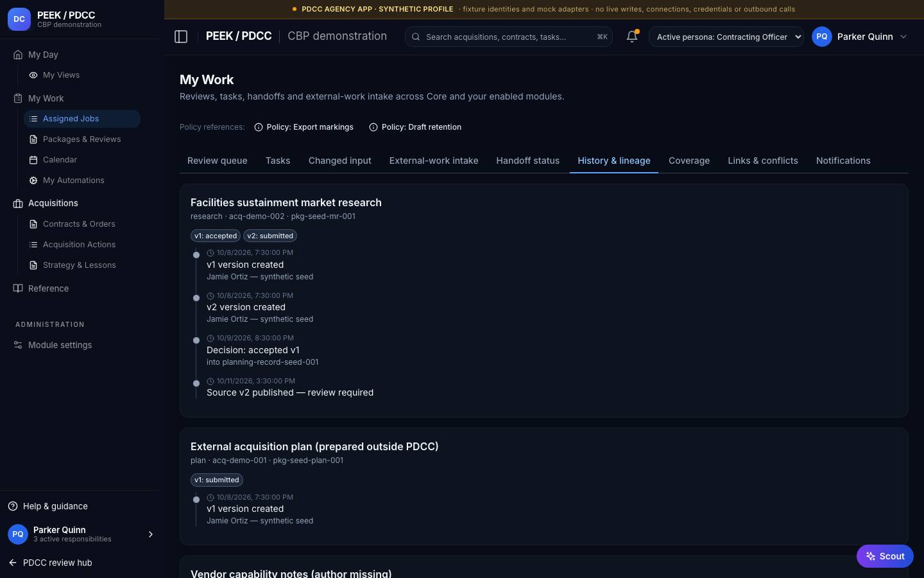
Task: Click the My Automations gear icon
Action: pos(33,180)
